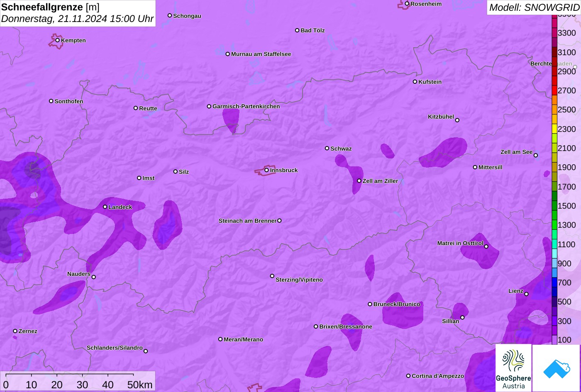This screenshot has height=392, width=581.
Task: Click the Kufstein marker dot
Action: [x=415, y=82]
